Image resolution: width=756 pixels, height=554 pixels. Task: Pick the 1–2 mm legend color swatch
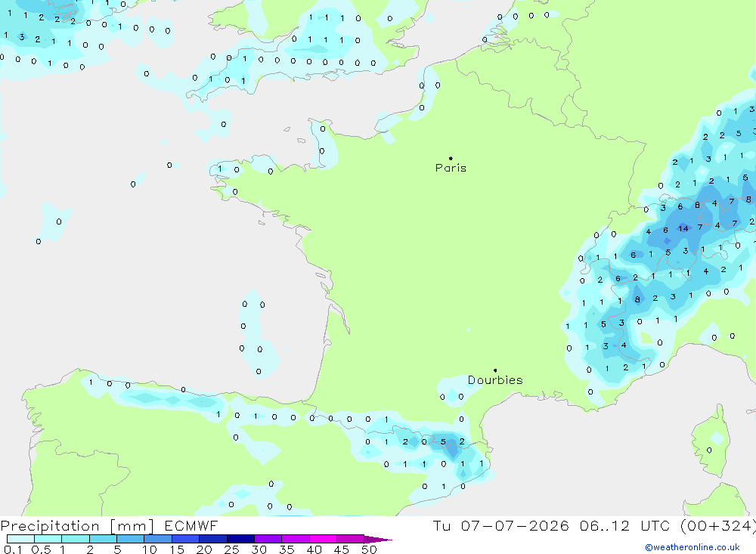75,539
